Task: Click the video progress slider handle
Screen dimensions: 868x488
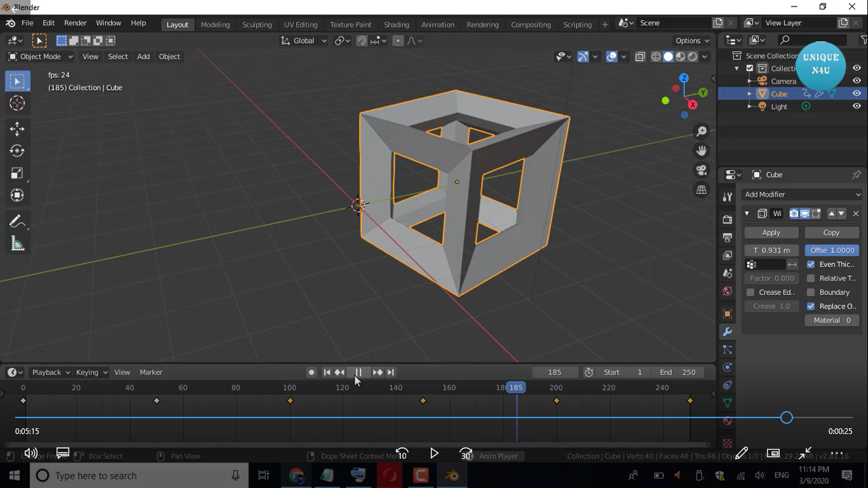Action: (x=786, y=417)
